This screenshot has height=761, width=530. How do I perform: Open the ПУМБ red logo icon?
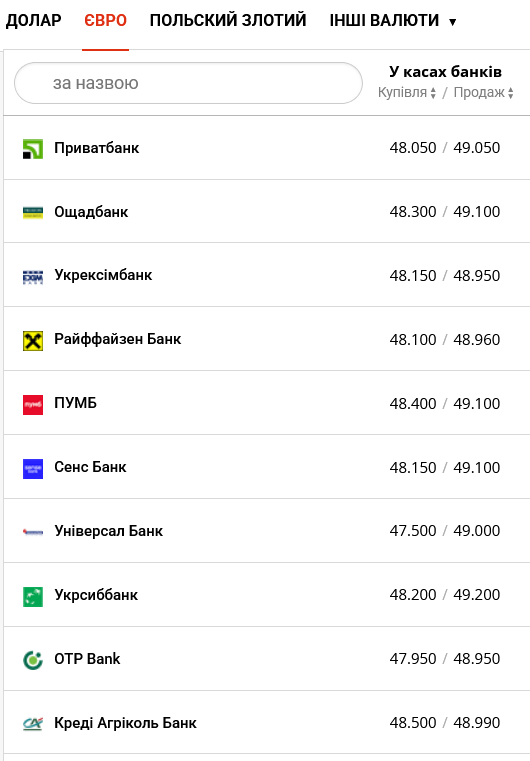[x=33, y=405]
